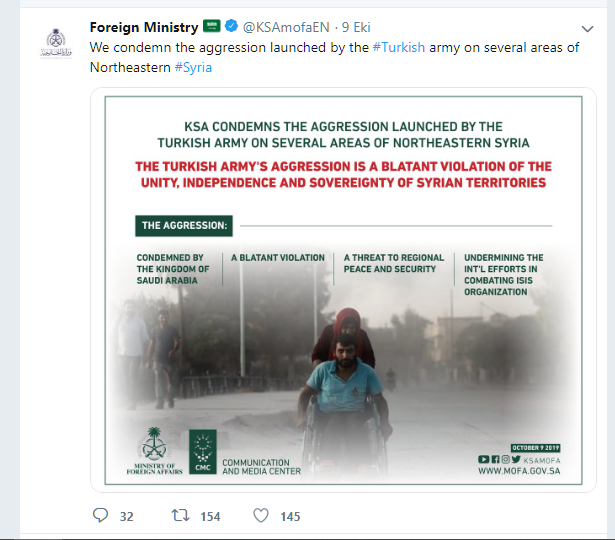Click the Saudi flag emoji icon
The width and height of the screenshot is (615, 540).
click(212, 26)
